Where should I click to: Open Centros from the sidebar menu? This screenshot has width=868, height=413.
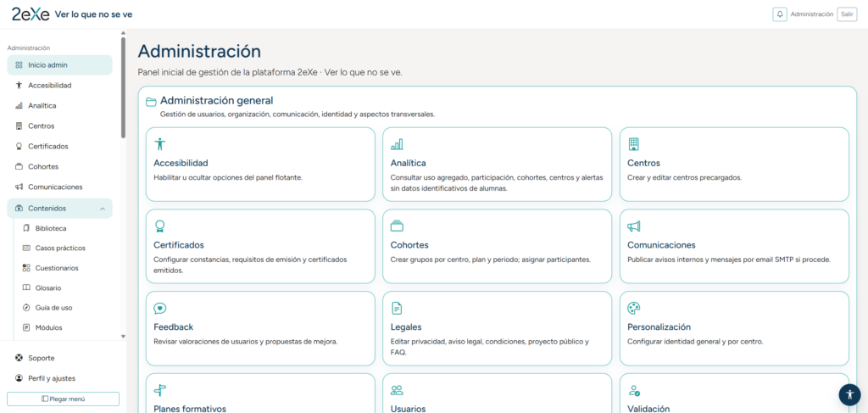point(60,126)
